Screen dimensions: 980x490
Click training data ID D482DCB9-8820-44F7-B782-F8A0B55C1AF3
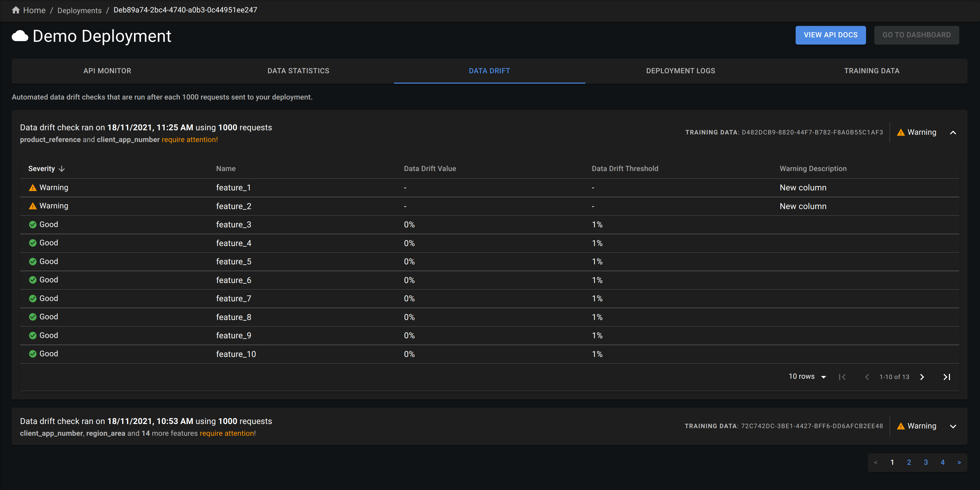click(x=812, y=132)
